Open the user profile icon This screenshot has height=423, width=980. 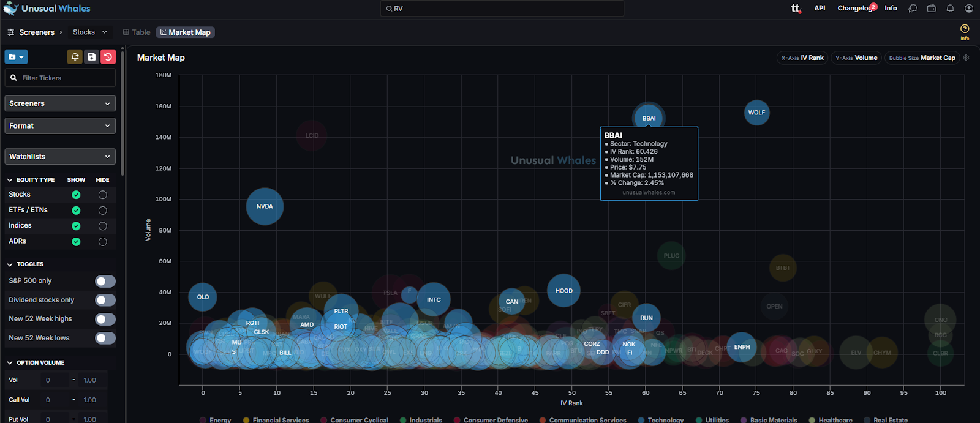click(x=969, y=9)
